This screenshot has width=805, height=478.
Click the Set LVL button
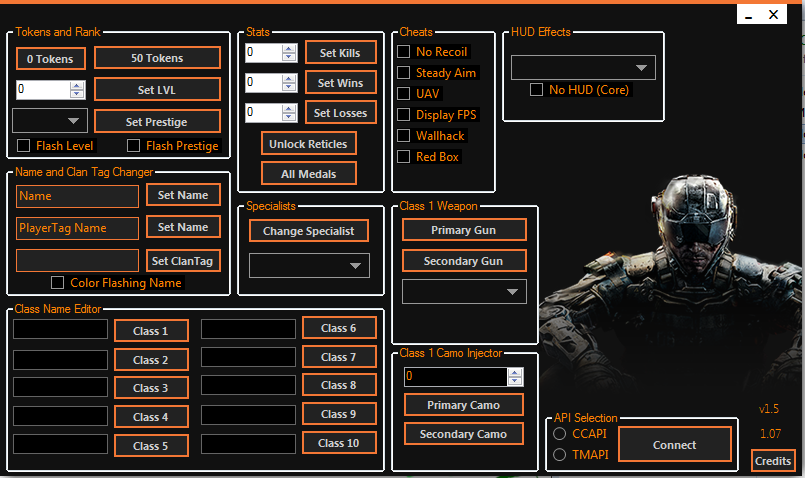157,90
